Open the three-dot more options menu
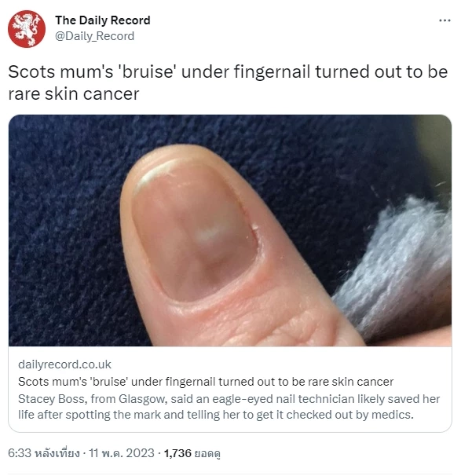The height and width of the screenshot is (476, 461). [x=445, y=20]
